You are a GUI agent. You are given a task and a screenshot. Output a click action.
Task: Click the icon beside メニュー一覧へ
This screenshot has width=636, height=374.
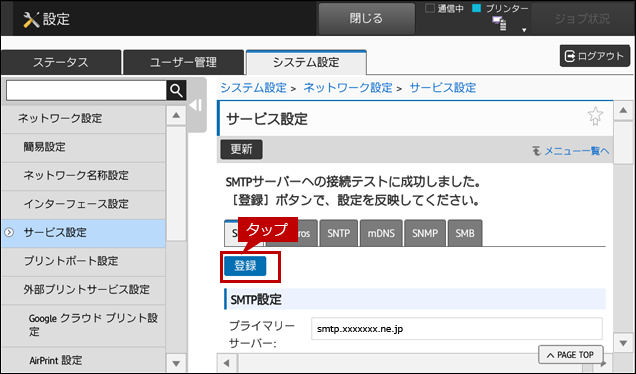537,151
